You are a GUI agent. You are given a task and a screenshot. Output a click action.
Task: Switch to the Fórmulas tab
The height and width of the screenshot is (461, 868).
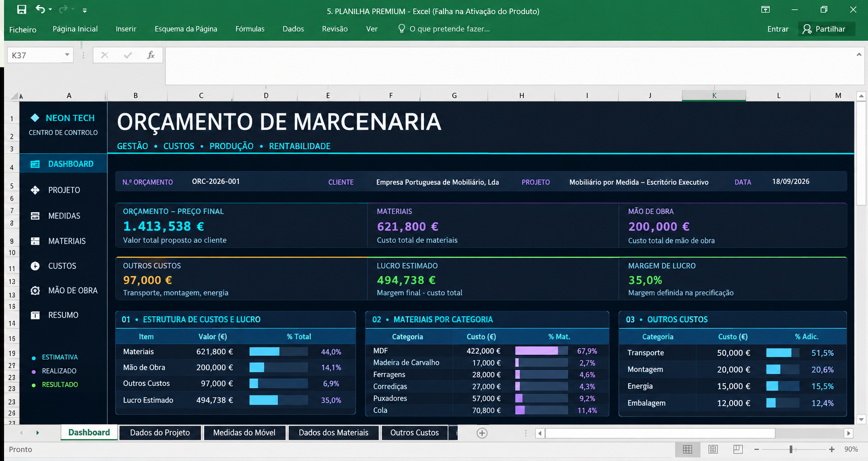(x=250, y=29)
